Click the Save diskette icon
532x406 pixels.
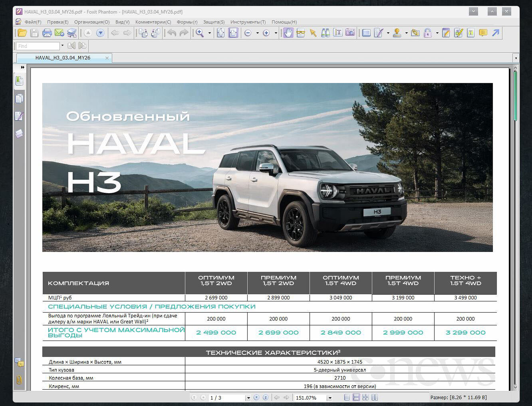(x=34, y=33)
